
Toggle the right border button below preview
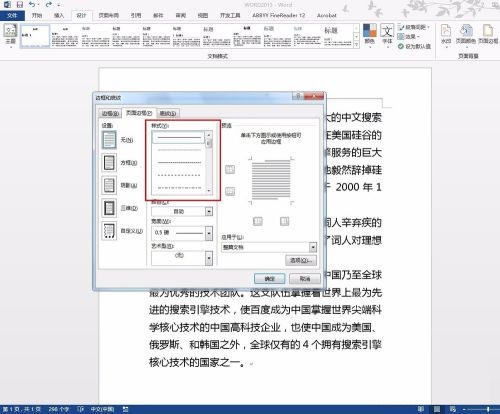(284, 221)
